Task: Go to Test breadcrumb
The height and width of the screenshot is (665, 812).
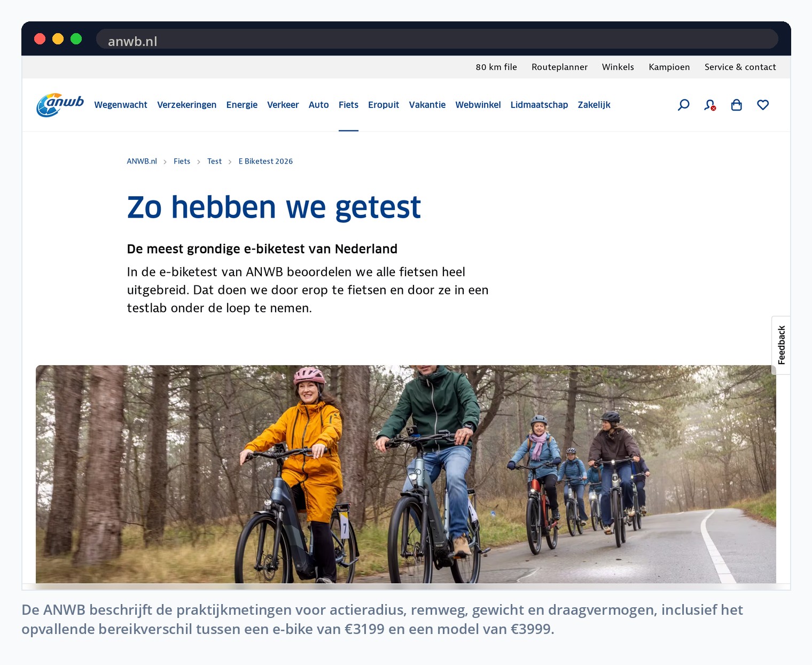Action: coord(214,161)
